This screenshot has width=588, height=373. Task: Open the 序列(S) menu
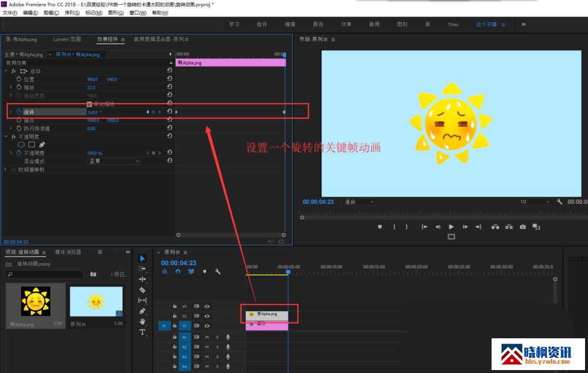coord(72,13)
